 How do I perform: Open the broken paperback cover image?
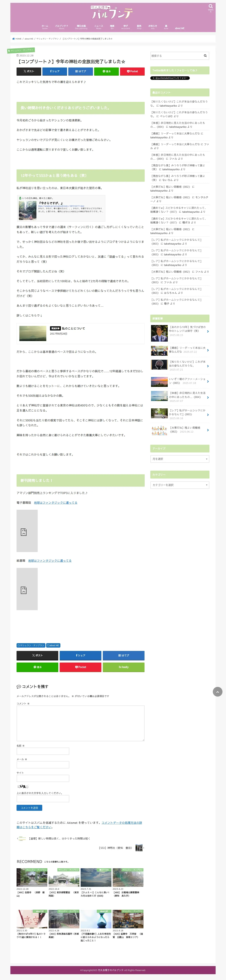coord(27,589)
